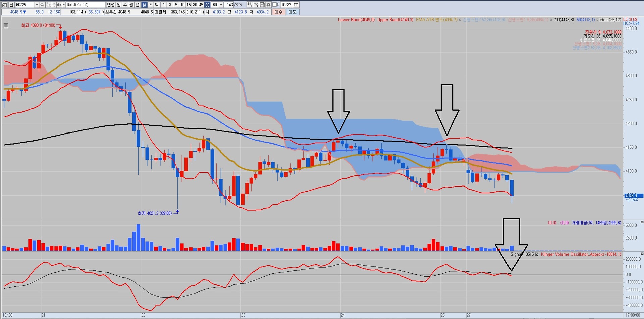Click the 기준선 26 value label
Screen dimensions: 644x319
tap(602, 36)
